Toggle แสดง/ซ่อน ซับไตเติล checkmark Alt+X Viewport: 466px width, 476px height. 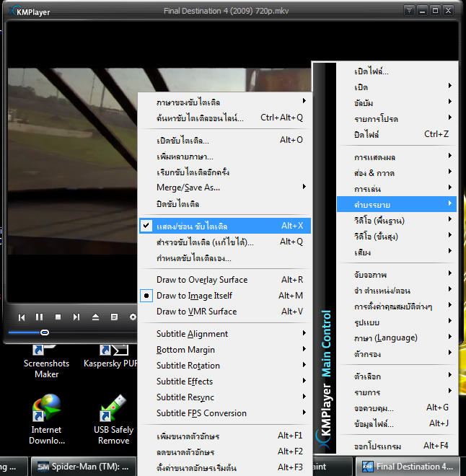[x=225, y=226]
